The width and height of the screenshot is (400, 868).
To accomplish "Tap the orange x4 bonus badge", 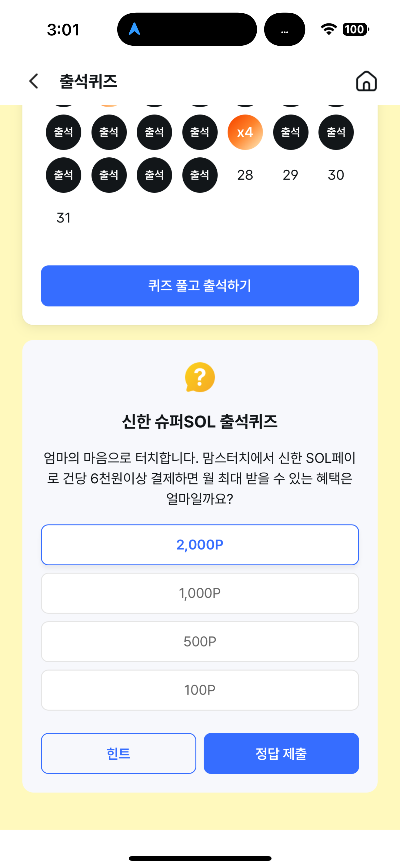I will click(245, 132).
